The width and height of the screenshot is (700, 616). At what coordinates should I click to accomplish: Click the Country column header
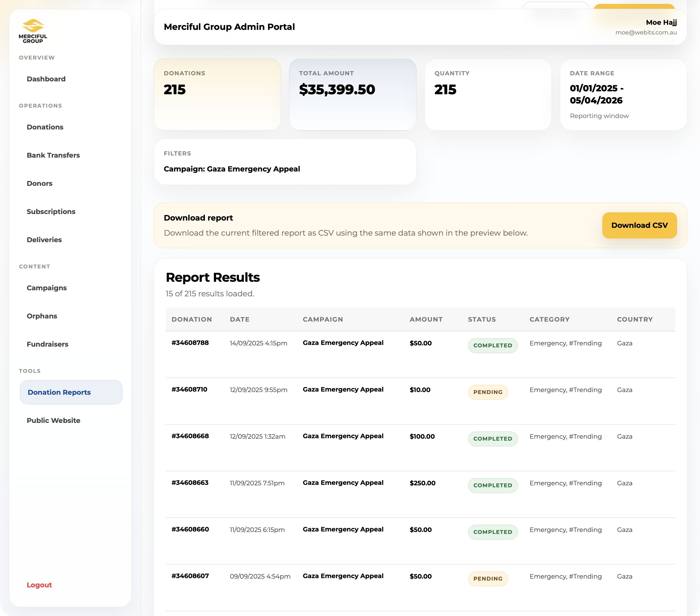coord(635,319)
